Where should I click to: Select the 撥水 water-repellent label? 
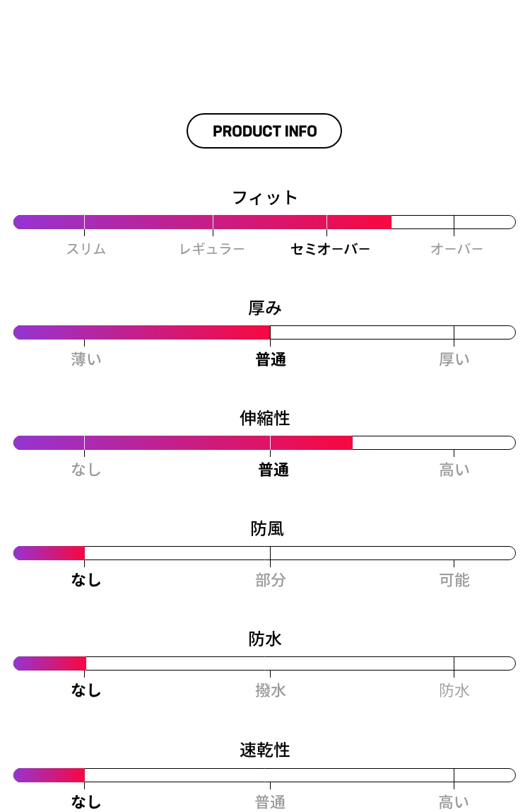tap(270, 690)
